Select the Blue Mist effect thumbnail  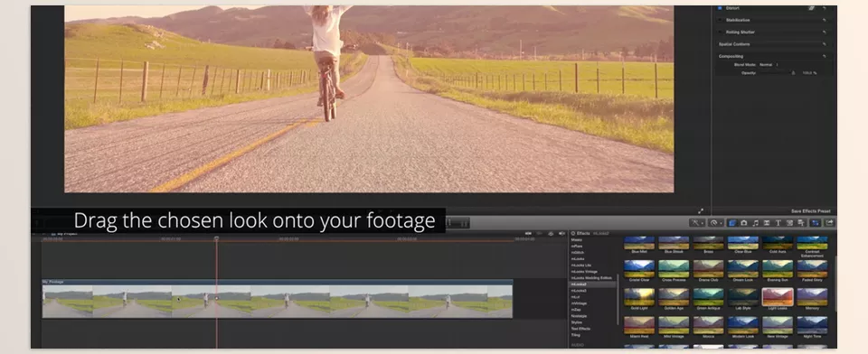click(639, 244)
